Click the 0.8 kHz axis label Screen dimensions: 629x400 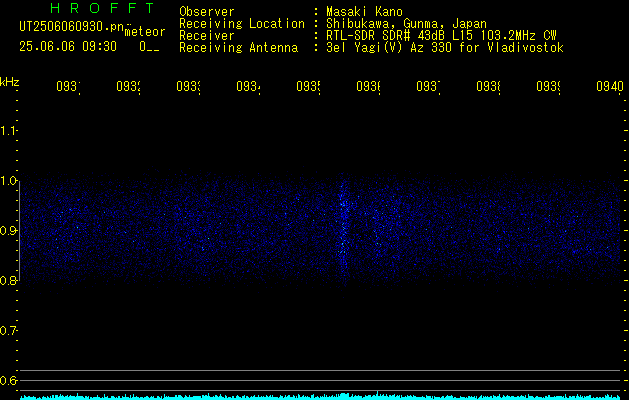pos(8,280)
